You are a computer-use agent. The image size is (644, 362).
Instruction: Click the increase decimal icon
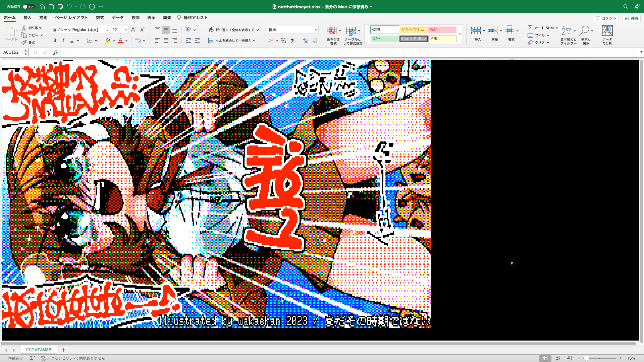click(306, 41)
